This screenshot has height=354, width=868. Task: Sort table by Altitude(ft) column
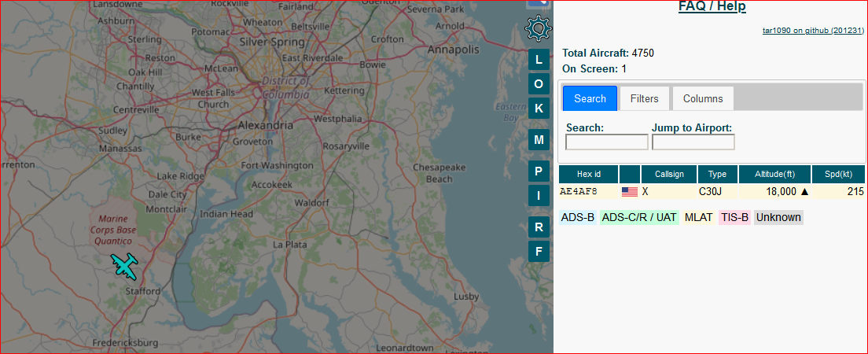point(774,174)
